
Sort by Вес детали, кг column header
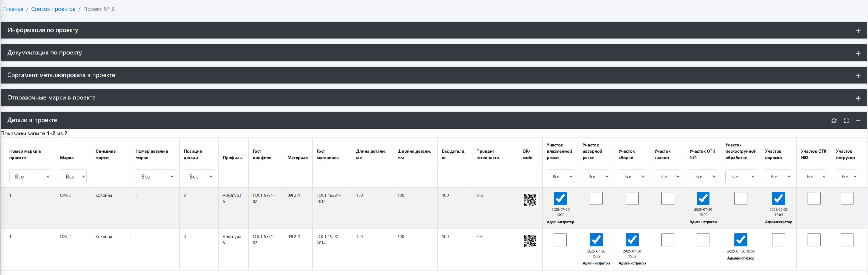click(454, 154)
